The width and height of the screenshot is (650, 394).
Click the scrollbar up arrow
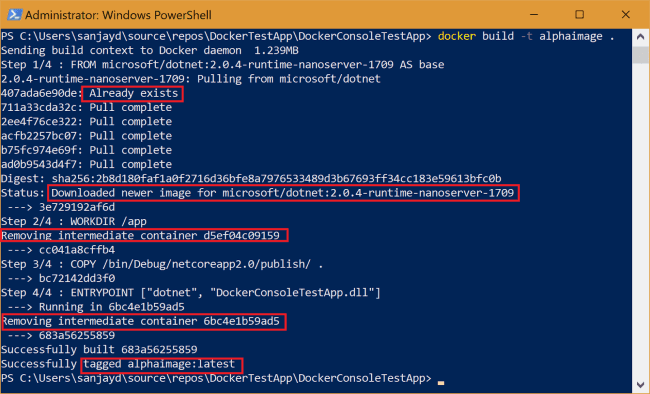[640, 37]
